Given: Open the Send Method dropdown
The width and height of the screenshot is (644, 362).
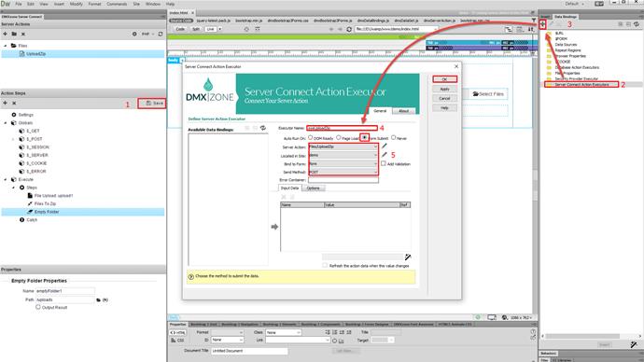Looking at the screenshot, I should 343,172.
